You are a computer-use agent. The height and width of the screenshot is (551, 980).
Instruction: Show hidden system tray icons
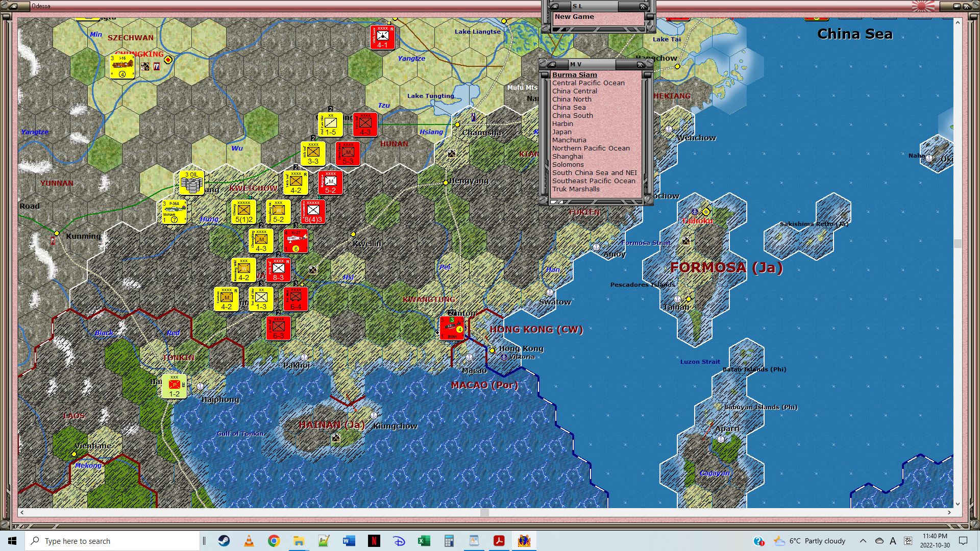pyautogui.click(x=863, y=541)
